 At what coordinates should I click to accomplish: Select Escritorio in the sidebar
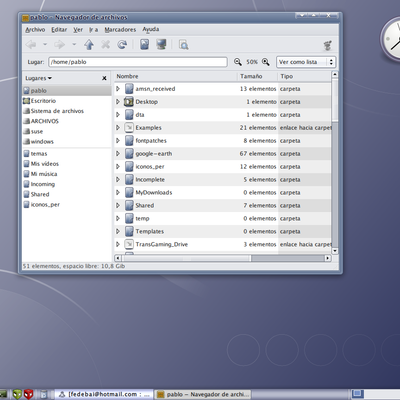tap(67, 101)
